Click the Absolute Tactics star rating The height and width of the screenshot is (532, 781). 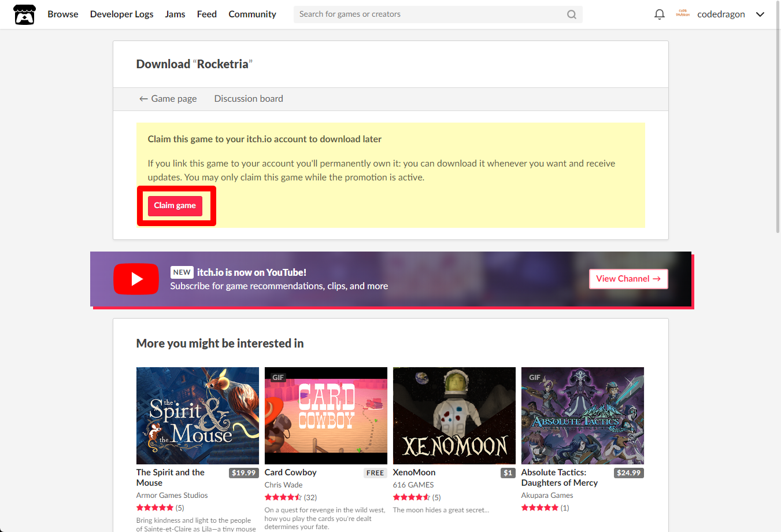click(540, 508)
